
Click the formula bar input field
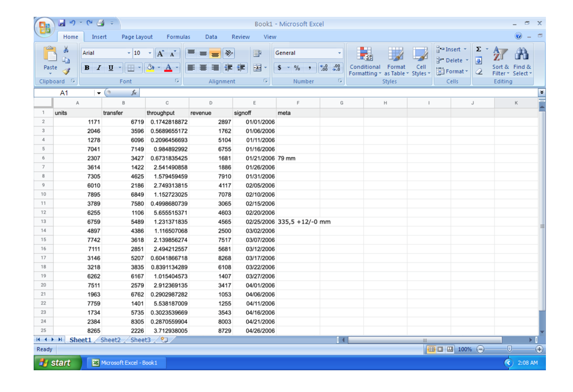(x=339, y=93)
